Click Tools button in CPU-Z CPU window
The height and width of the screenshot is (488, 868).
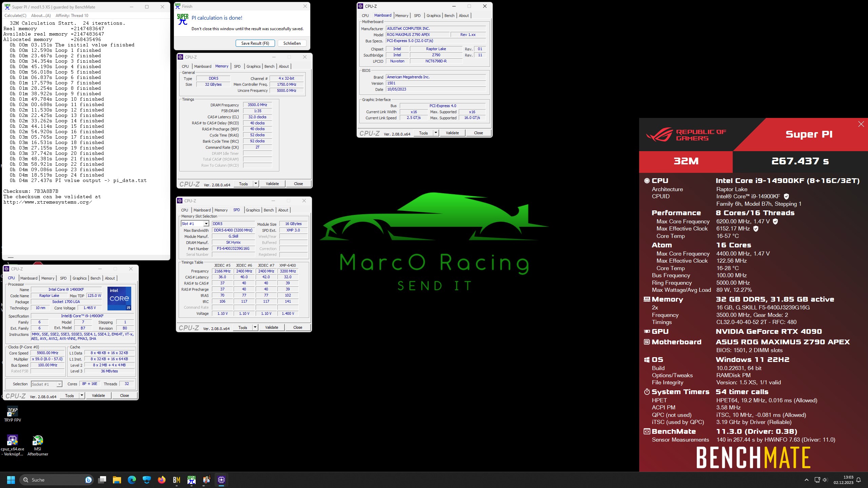pos(70,395)
